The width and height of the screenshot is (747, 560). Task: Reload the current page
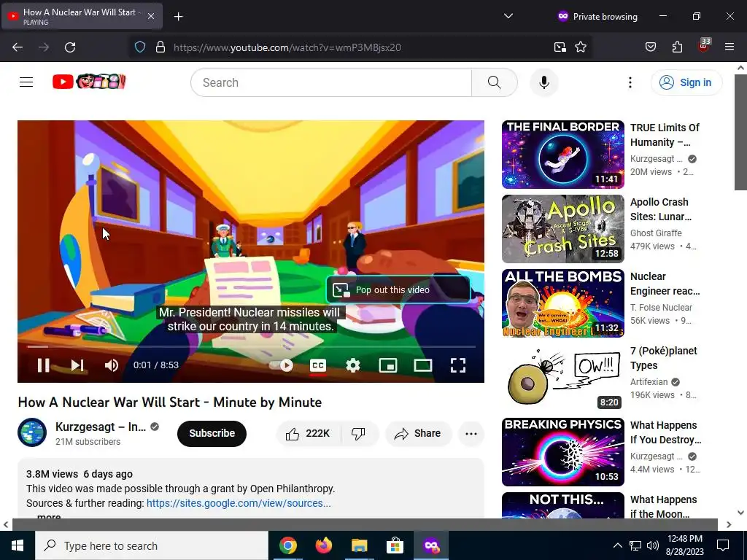click(x=70, y=47)
